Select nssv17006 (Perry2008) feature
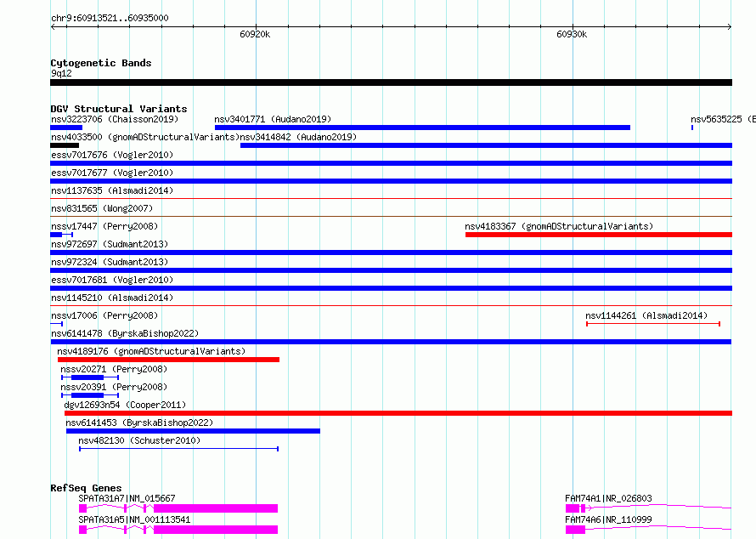Image resolution: width=756 pixels, height=539 pixels. click(x=56, y=324)
